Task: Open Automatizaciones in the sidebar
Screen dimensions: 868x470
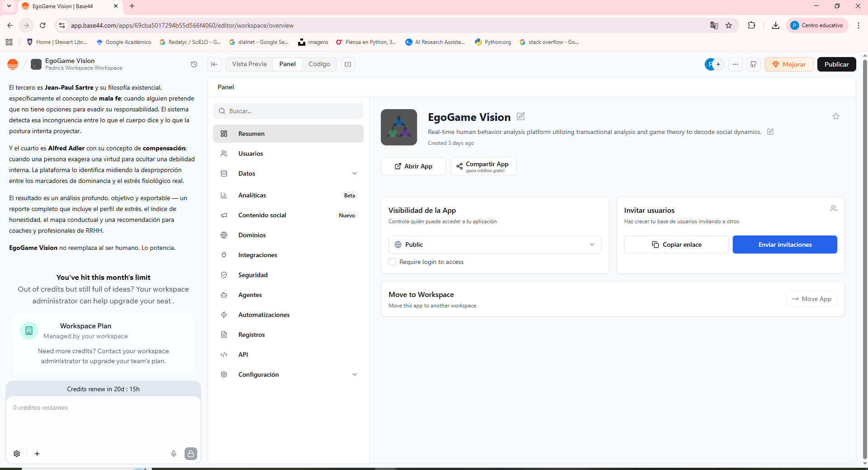Action: (x=288, y=315)
